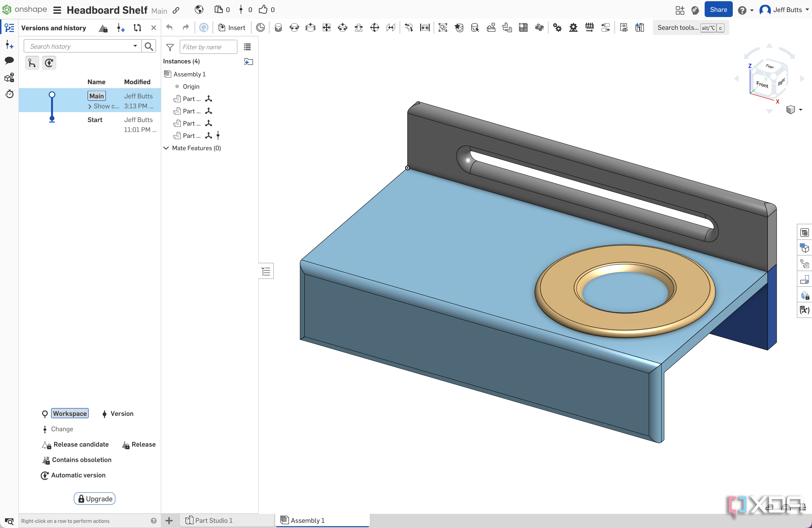
Task: Close the Versions and history panel
Action: (153, 28)
